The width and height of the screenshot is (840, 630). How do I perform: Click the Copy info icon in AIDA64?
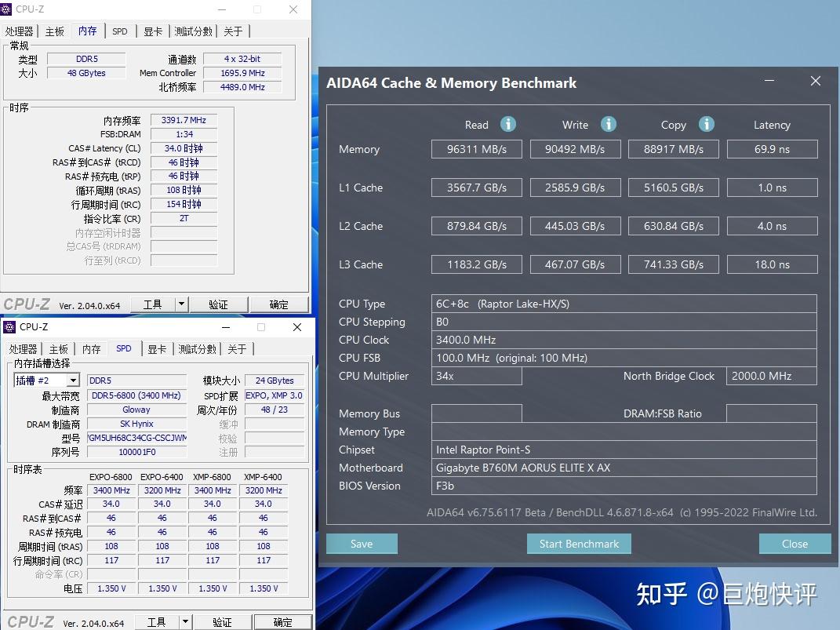pyautogui.click(x=706, y=124)
